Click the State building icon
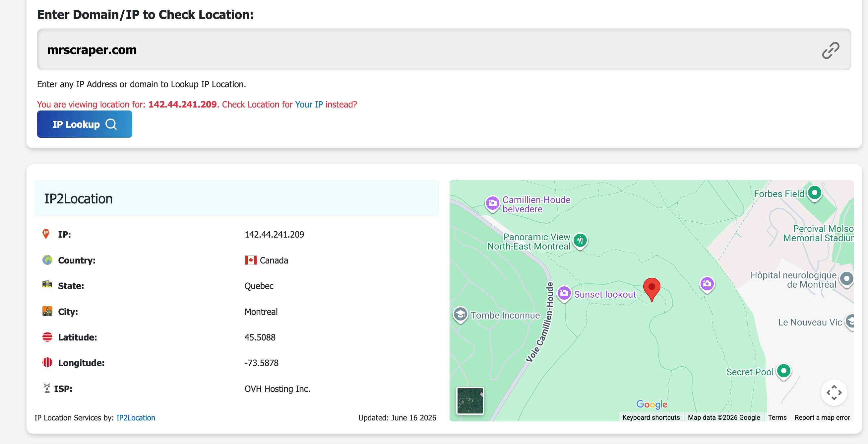The image size is (868, 444). 47,284
